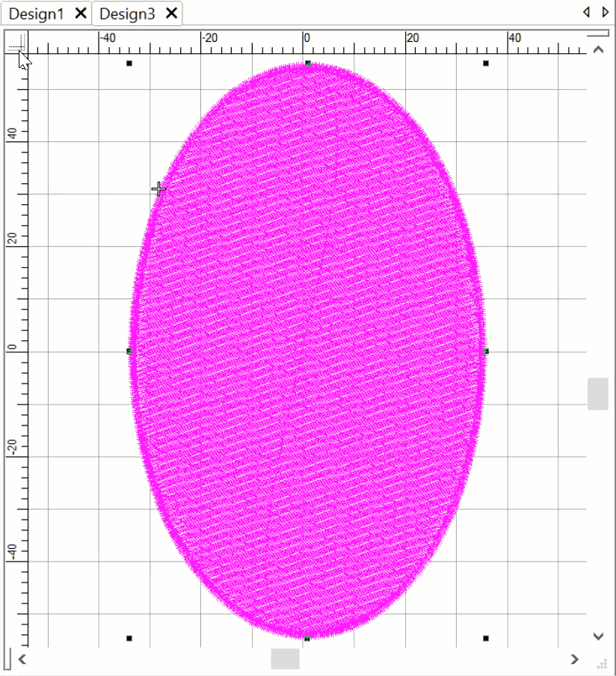Select the pink embroidered ellipse object
Image resolution: width=616 pixels, height=676 pixels.
coord(307,299)
